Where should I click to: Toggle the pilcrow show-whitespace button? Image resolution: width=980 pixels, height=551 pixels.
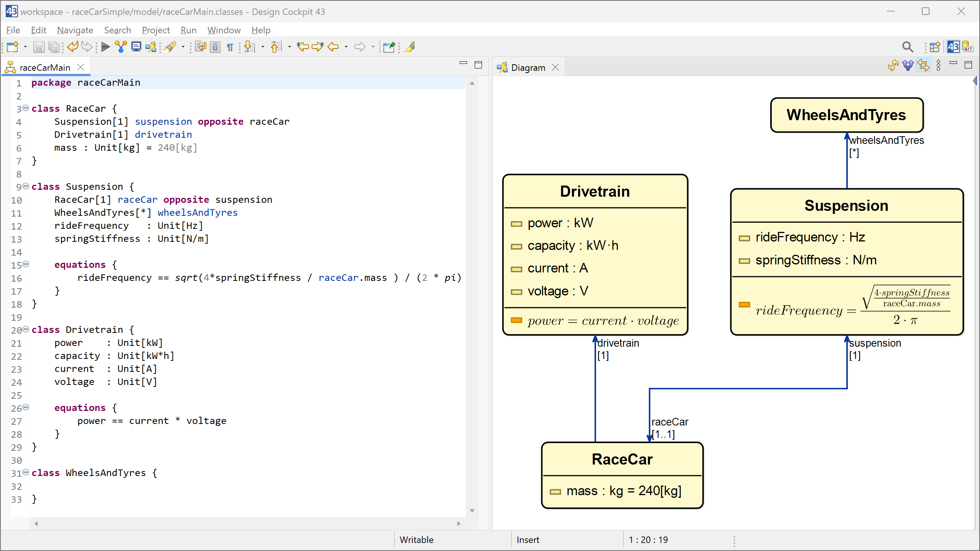tap(230, 47)
